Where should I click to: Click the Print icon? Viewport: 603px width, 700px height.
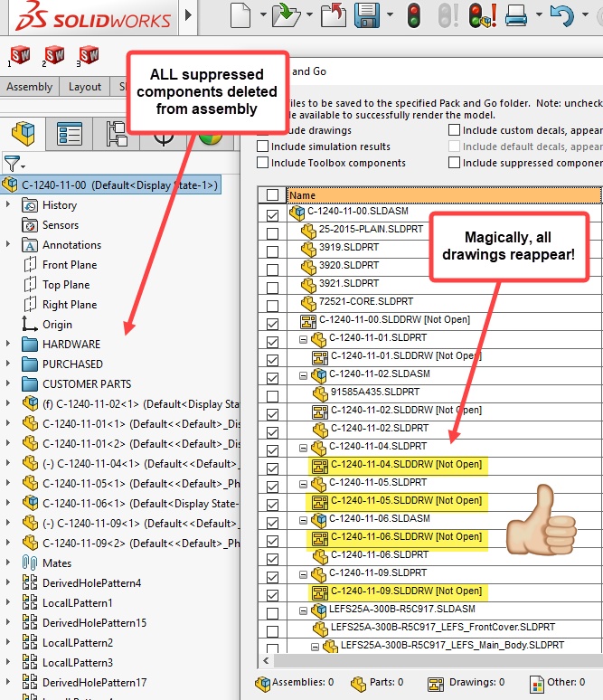pos(516,14)
